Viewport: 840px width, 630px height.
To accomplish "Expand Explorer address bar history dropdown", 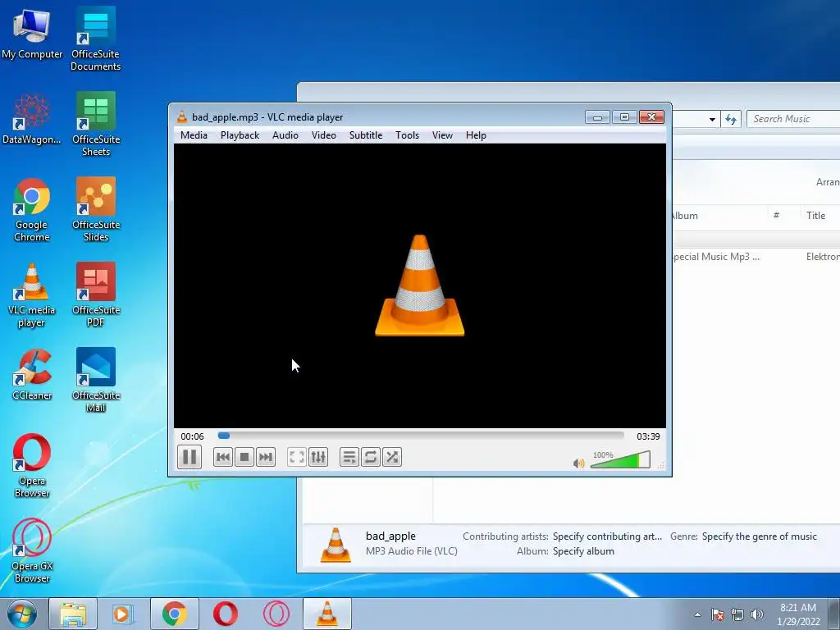I will coord(712,119).
